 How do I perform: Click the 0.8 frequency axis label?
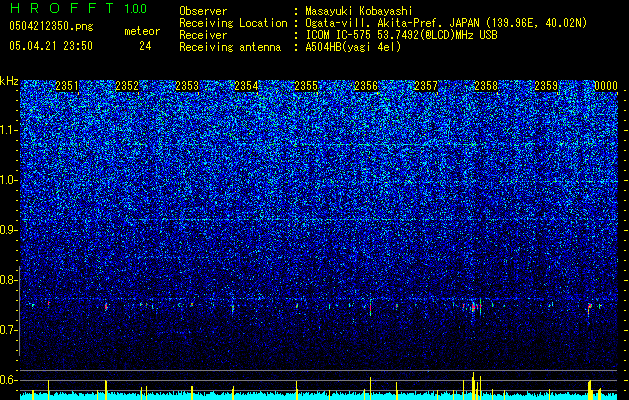pyautogui.click(x=8, y=280)
